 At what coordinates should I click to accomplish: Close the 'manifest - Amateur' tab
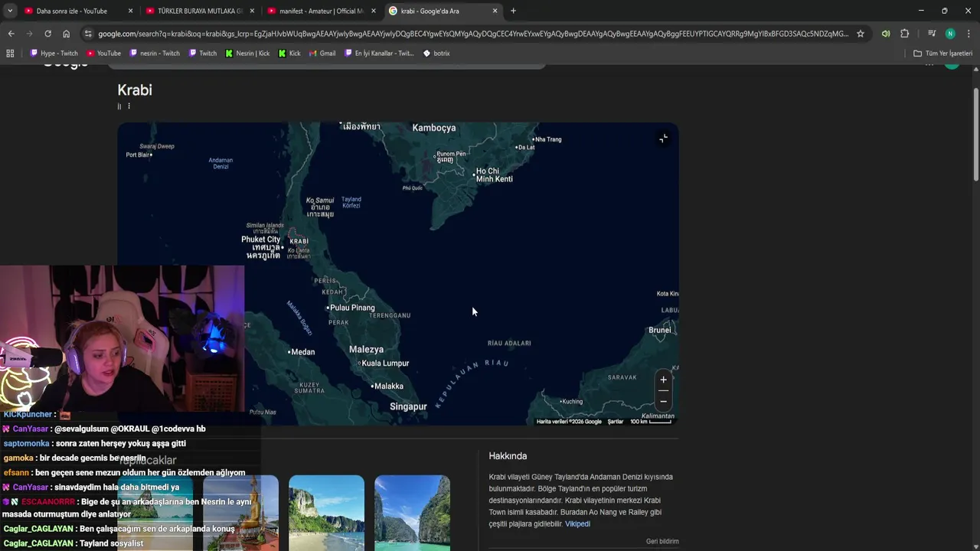(374, 11)
